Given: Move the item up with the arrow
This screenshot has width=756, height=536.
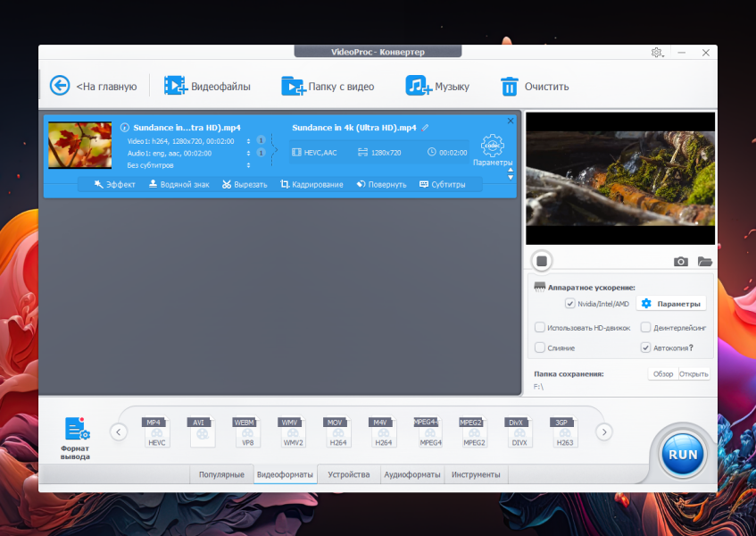Looking at the screenshot, I should pos(511,171).
